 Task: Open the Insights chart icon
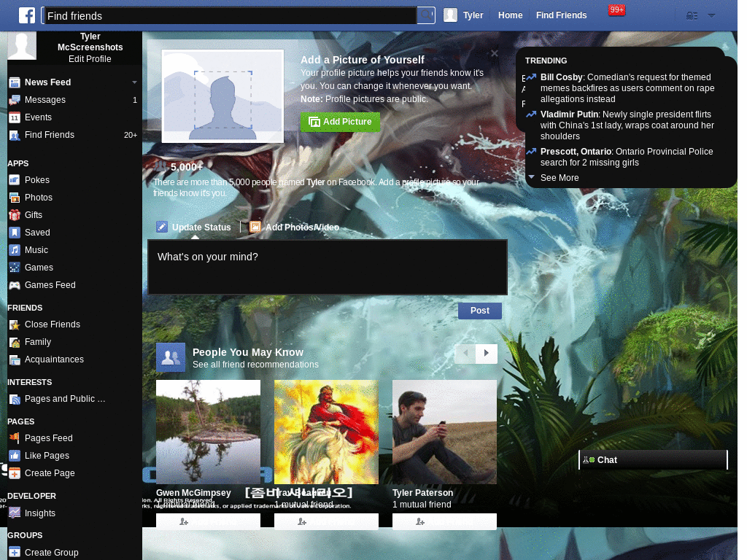coord(15,513)
